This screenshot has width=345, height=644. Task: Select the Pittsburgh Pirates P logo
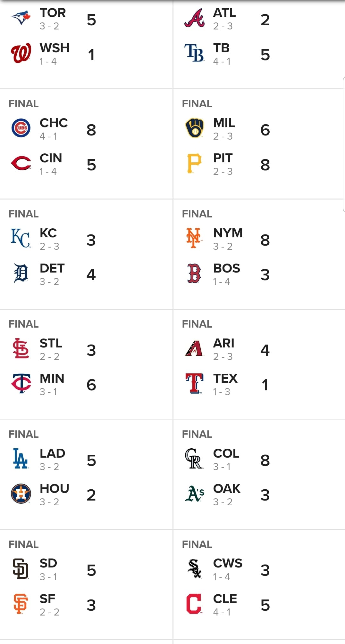click(x=194, y=163)
